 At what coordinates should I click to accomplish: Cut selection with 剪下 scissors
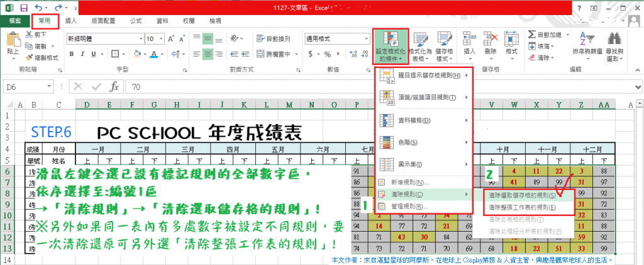coord(36,35)
